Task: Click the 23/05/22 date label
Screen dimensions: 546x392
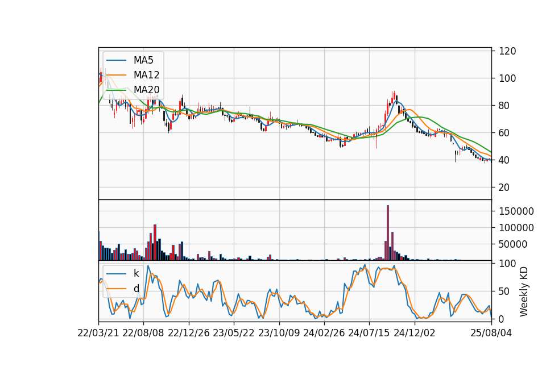Action: pos(234,333)
